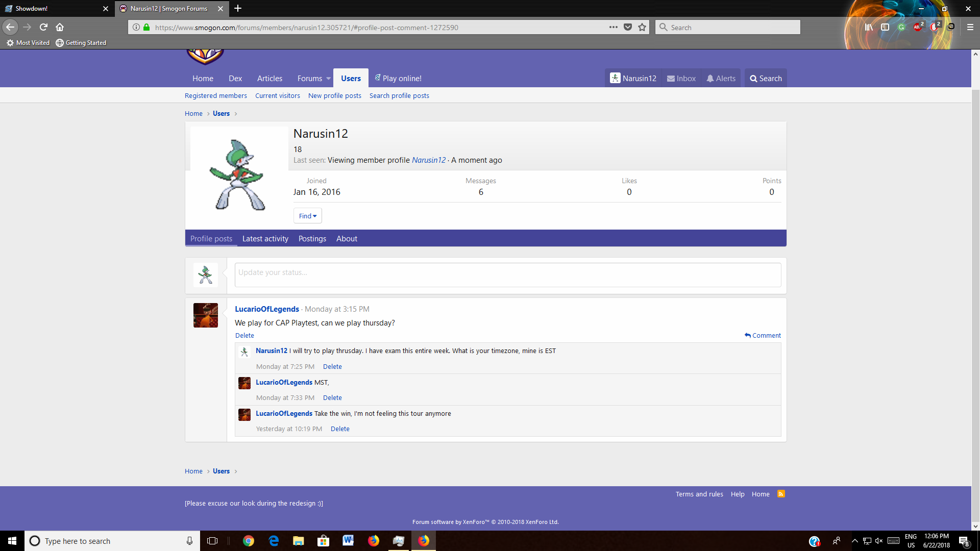This screenshot has height=551, width=980.
Task: Open the Firefox hamburger menu
Action: (x=970, y=27)
